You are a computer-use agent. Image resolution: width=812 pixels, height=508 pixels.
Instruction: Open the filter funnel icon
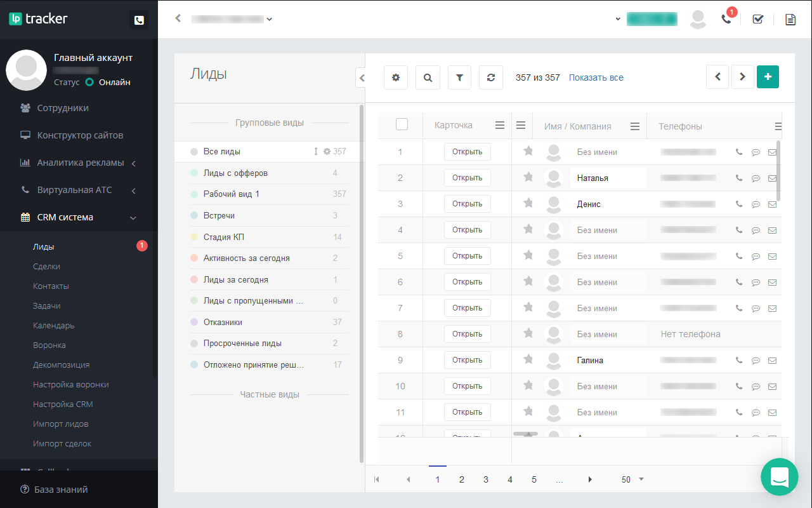coord(459,77)
